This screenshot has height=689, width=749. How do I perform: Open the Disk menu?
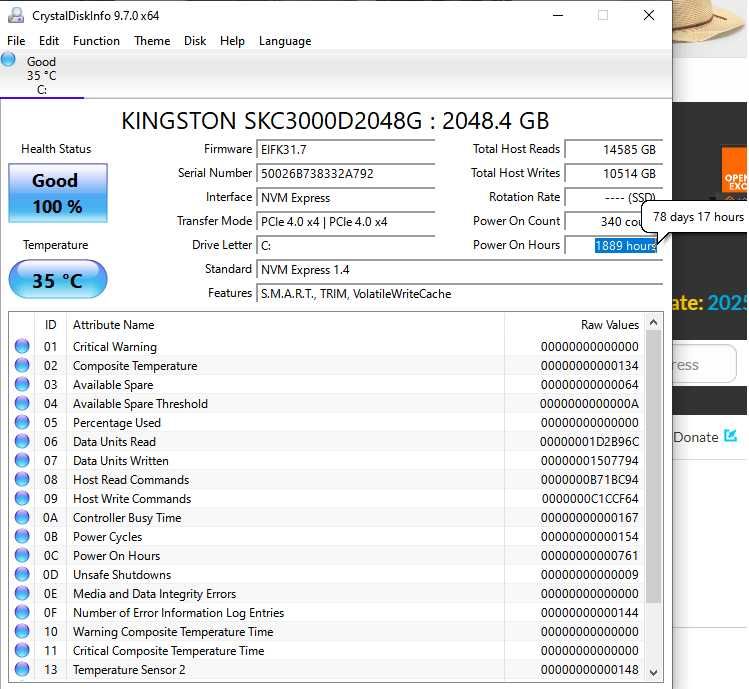pyautogui.click(x=195, y=41)
